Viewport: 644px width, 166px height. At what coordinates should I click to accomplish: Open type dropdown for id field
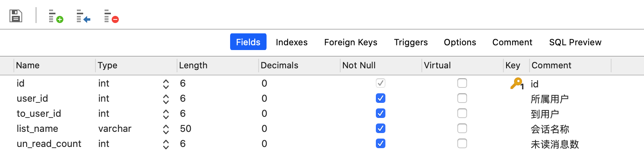166,84
